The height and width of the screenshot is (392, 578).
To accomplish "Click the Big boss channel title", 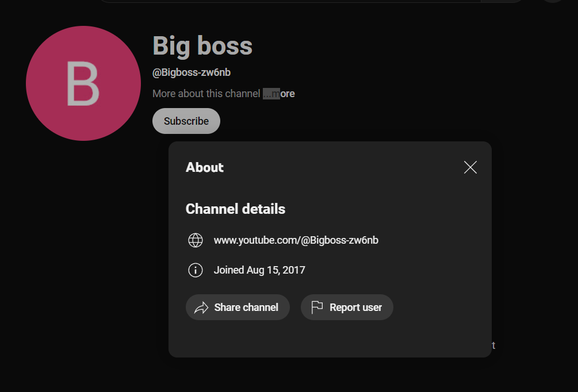I will tap(202, 46).
